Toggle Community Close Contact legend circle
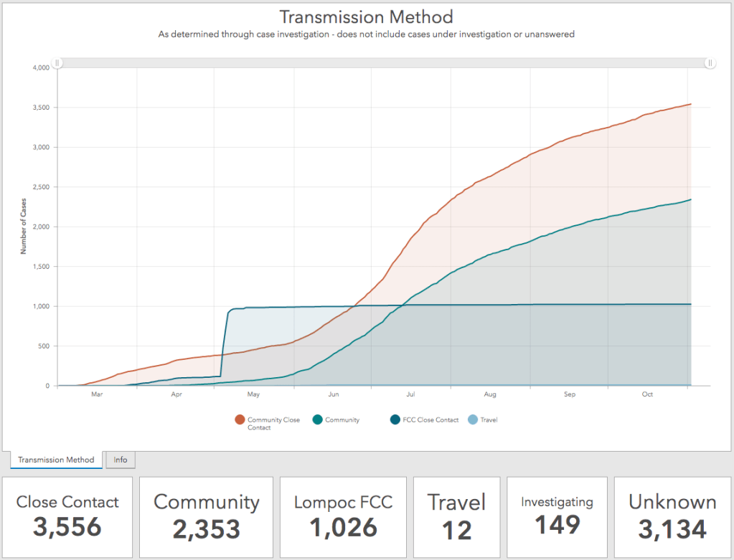The image size is (734, 560). pyautogui.click(x=240, y=419)
